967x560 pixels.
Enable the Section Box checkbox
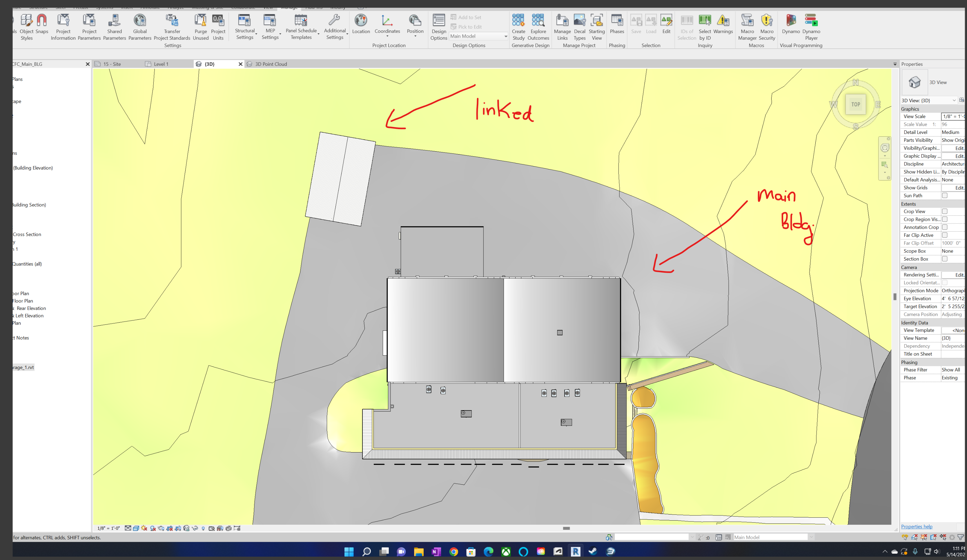(944, 259)
